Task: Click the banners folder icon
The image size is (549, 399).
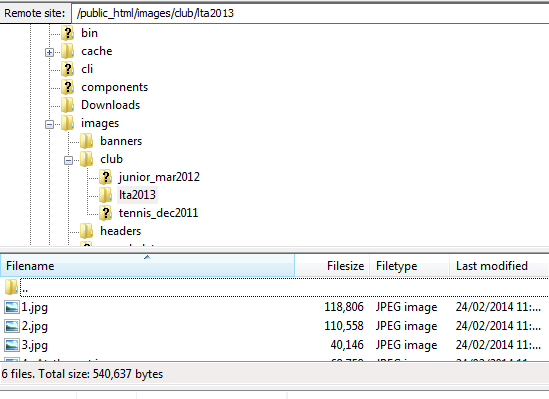Action: [86, 141]
